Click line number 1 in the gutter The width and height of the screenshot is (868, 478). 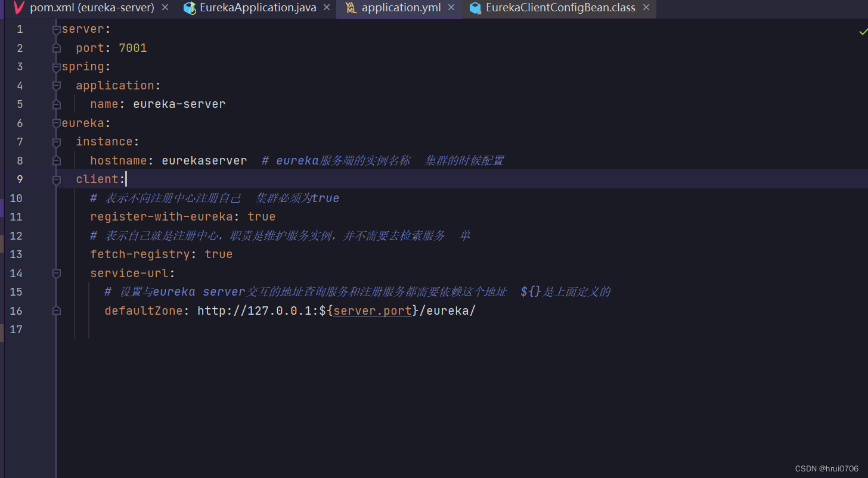click(x=20, y=29)
